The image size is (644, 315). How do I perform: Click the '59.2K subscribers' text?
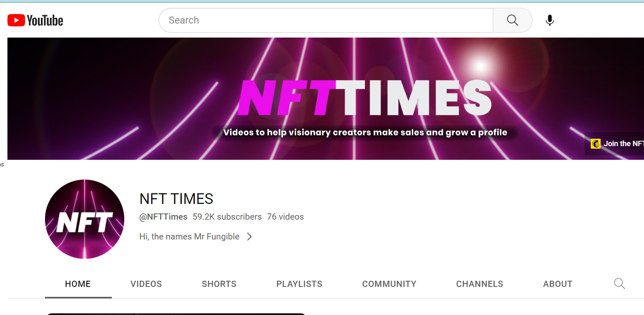coord(227,217)
